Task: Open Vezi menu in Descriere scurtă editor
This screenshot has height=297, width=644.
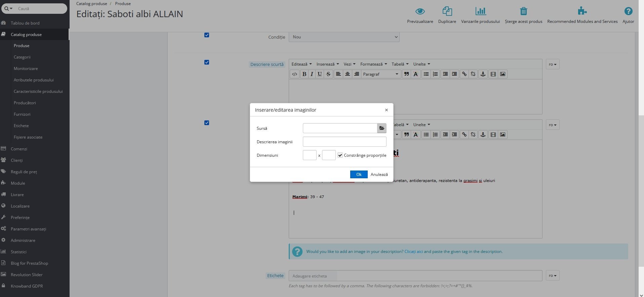Action: click(350, 64)
